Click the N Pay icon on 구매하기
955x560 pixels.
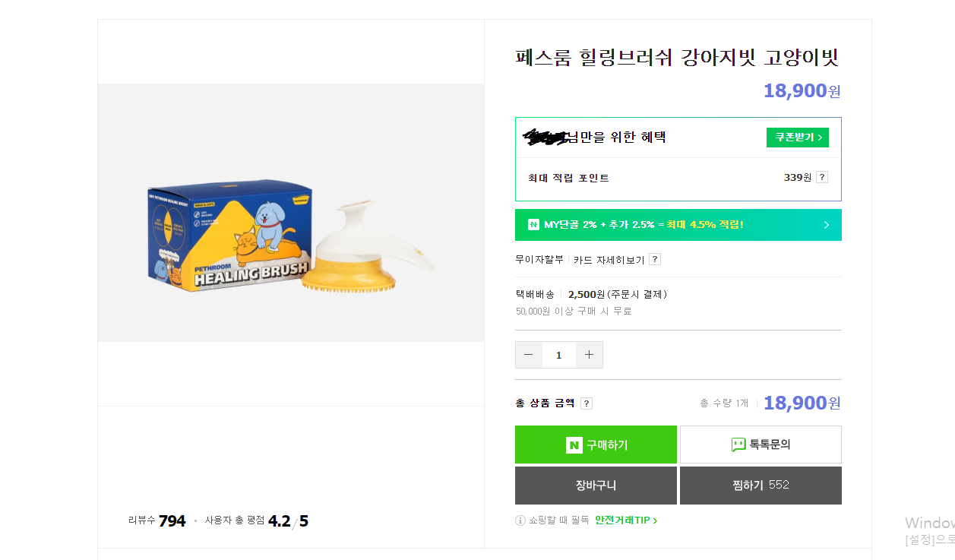[x=574, y=445]
